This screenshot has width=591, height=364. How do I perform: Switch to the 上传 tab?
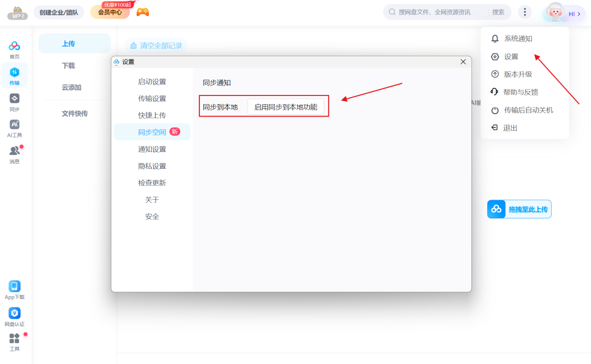click(74, 44)
